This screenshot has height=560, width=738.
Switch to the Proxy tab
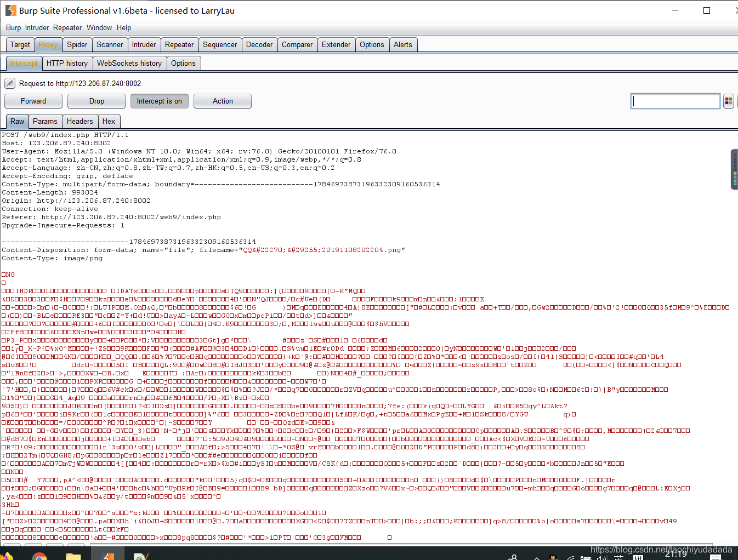[x=48, y=45]
